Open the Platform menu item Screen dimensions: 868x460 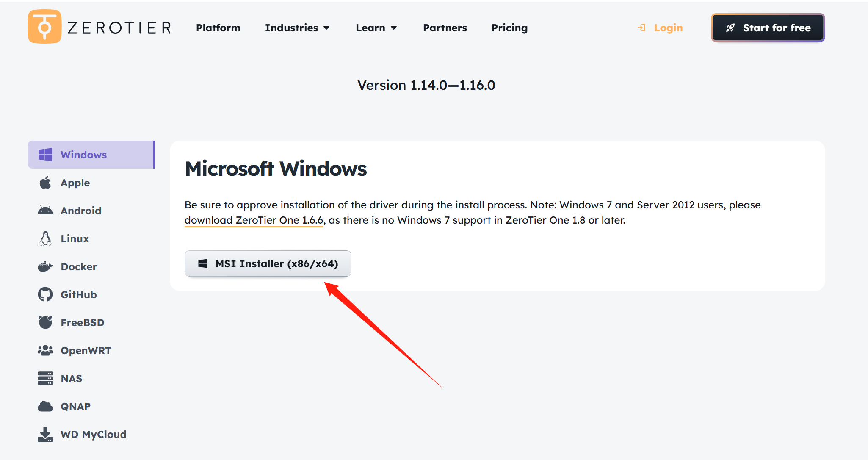click(x=218, y=28)
